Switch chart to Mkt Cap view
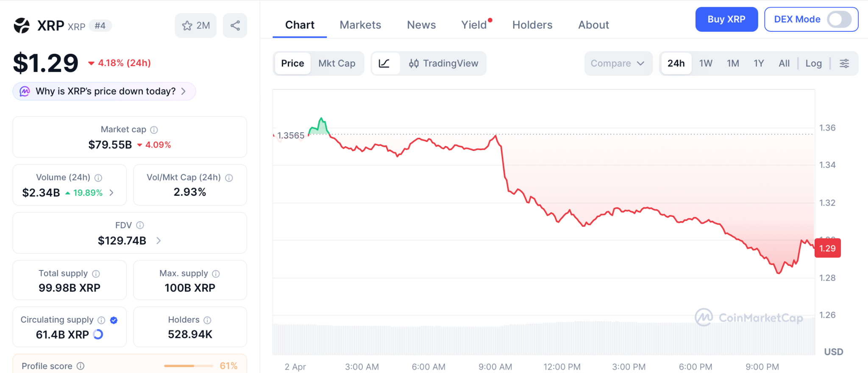 pos(337,64)
